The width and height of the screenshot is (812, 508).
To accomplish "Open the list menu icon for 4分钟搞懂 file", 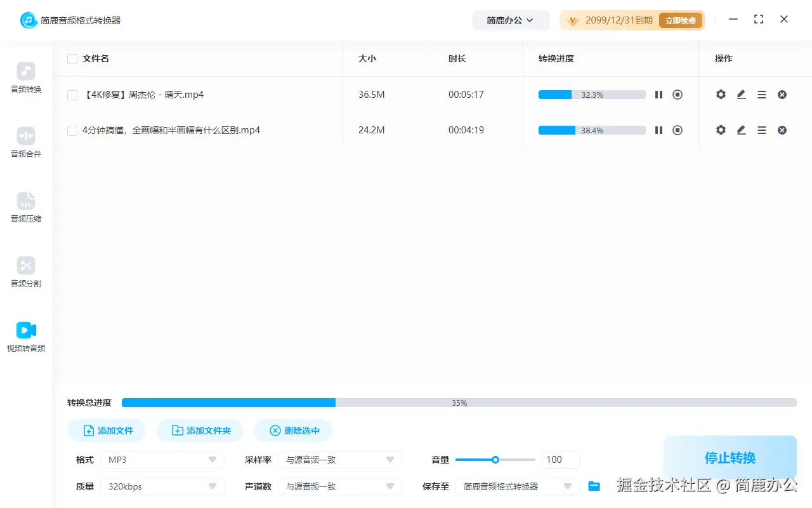I will (762, 130).
